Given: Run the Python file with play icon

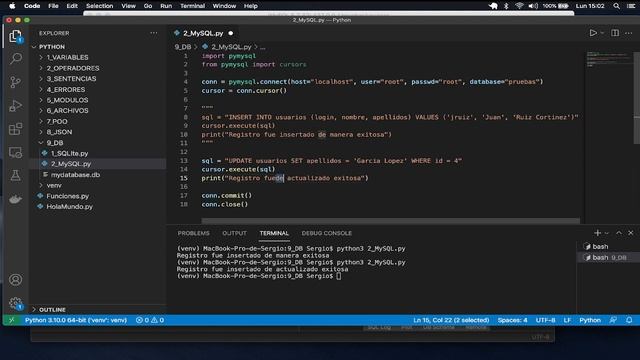Looking at the screenshot, I should pos(593,33).
